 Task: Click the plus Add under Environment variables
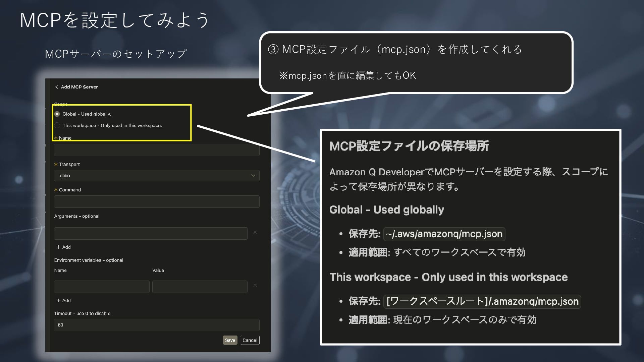64,300
